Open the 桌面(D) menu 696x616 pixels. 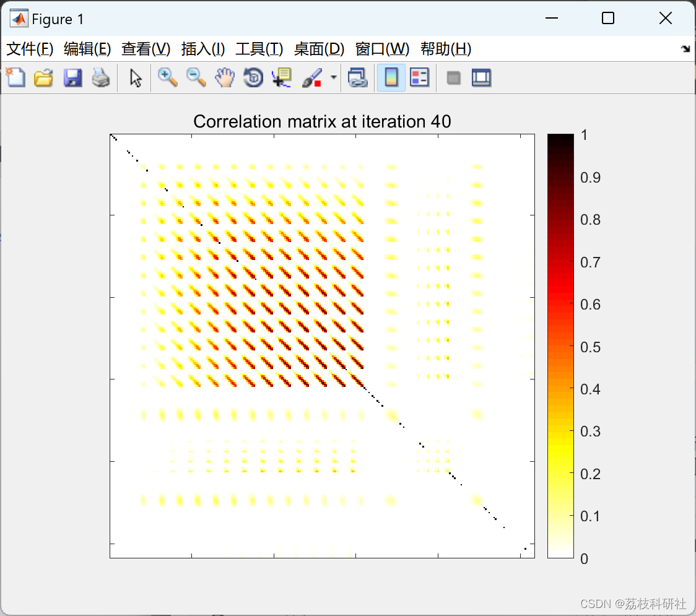pyautogui.click(x=319, y=49)
